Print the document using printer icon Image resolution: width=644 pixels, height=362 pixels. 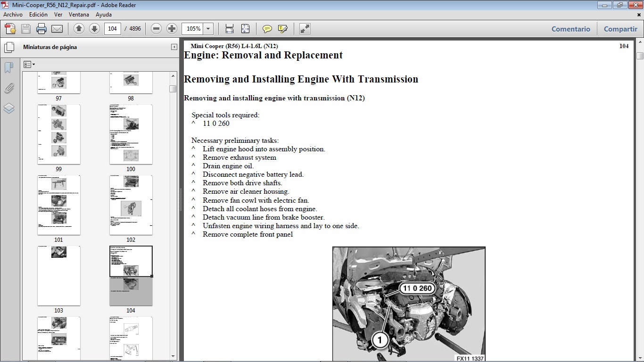[x=41, y=29]
